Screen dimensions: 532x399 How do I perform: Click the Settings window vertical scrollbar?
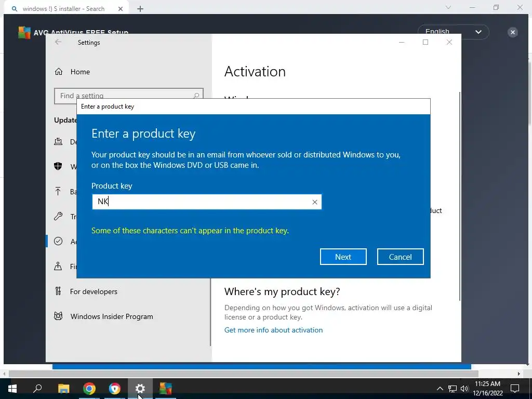(460, 196)
